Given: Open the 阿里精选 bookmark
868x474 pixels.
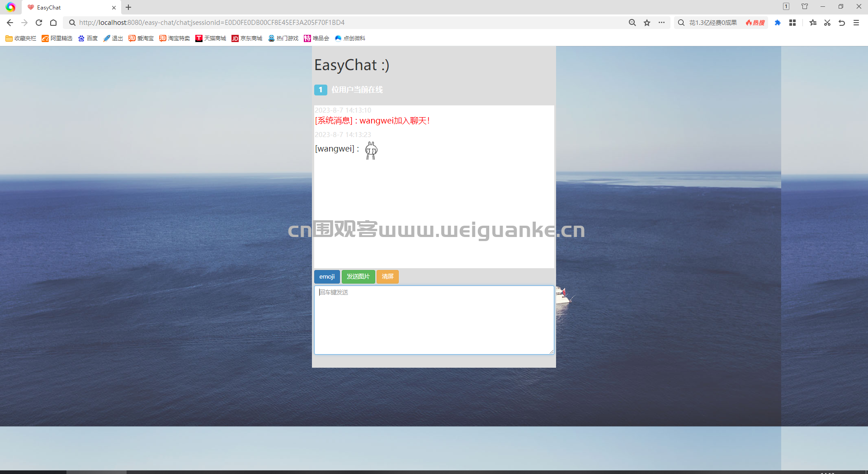Looking at the screenshot, I should [57, 38].
